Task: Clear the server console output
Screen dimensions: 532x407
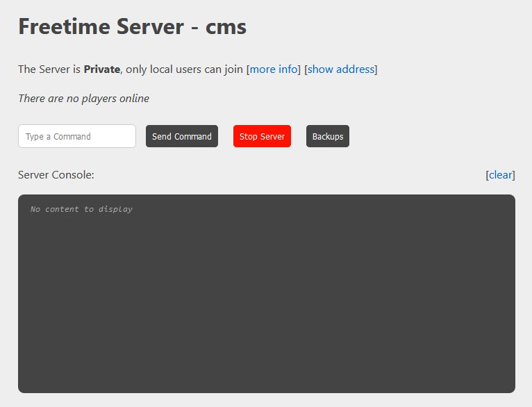Action: [x=500, y=175]
